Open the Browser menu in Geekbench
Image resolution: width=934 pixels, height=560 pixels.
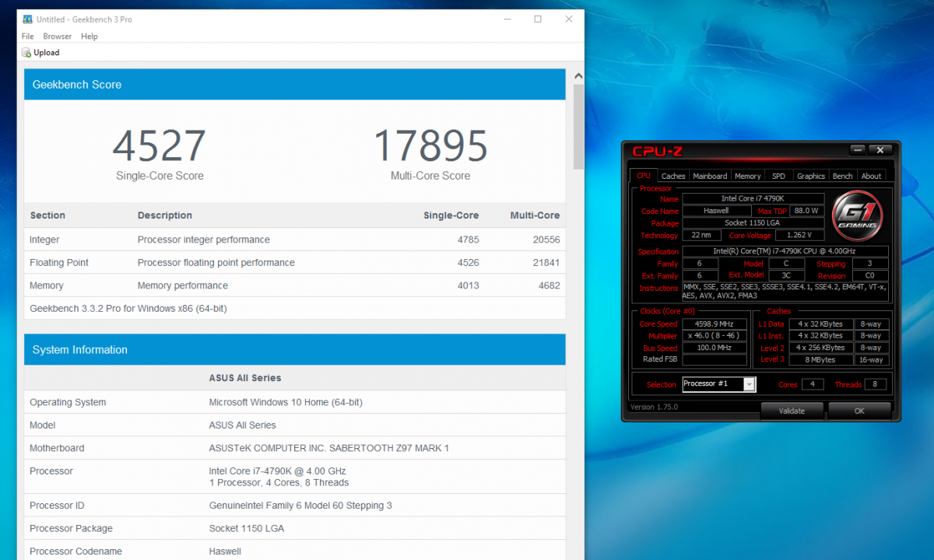58,37
